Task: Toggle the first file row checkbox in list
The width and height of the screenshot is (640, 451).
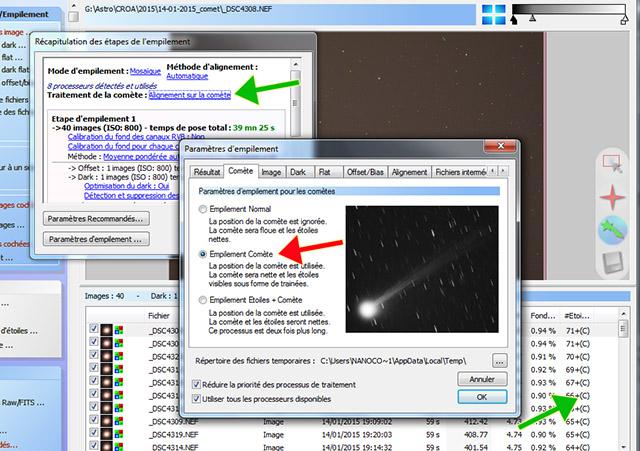Action: (94, 329)
